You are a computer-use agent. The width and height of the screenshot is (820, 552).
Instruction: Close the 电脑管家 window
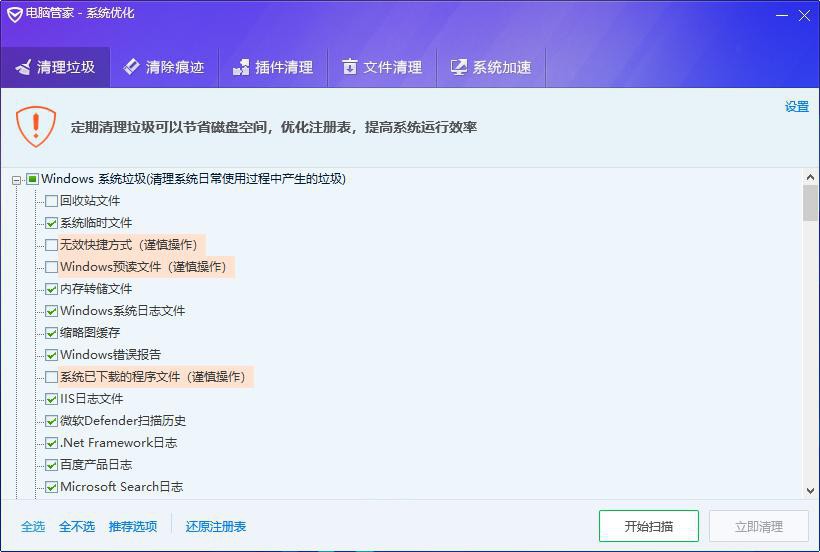804,16
